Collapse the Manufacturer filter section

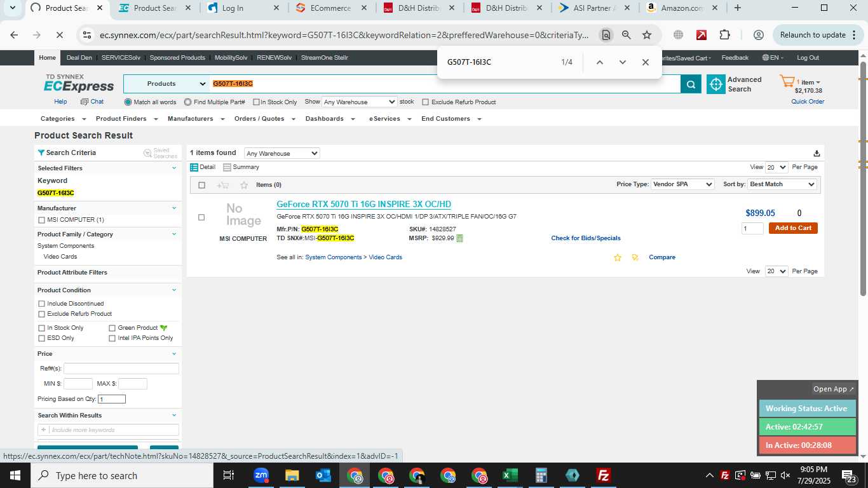(x=174, y=208)
